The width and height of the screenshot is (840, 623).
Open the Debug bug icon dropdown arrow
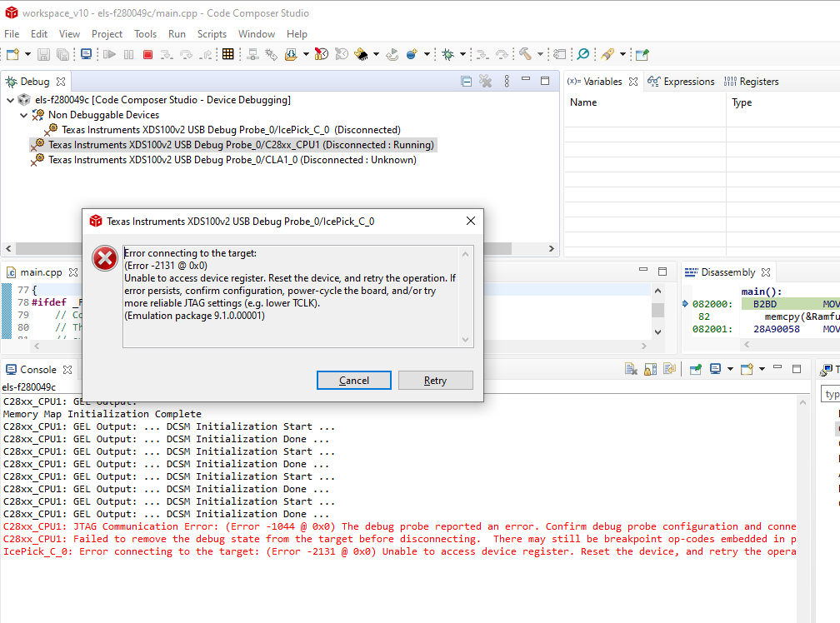click(462, 54)
